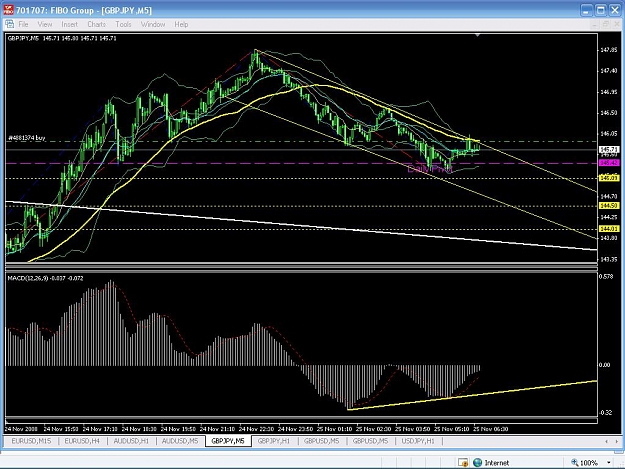Click the popup blocker status bar icon
Image resolution: width=625 pixels, height=469 pixels.
(x=463, y=463)
